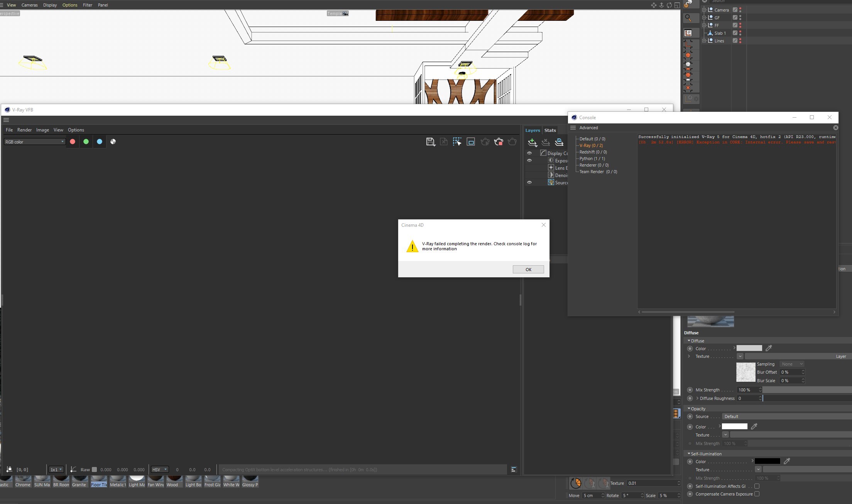Open the HSV color mode dropdown
This screenshot has height=504, width=852.
(x=159, y=469)
